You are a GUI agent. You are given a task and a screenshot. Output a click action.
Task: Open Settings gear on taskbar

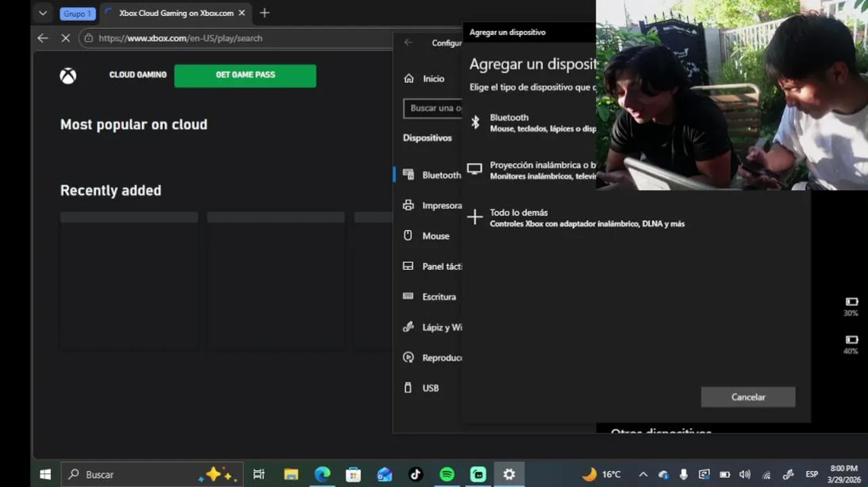tap(509, 474)
